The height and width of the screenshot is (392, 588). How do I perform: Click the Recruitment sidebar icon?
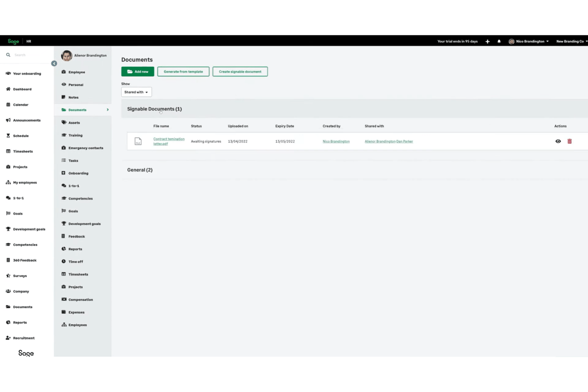coord(8,338)
